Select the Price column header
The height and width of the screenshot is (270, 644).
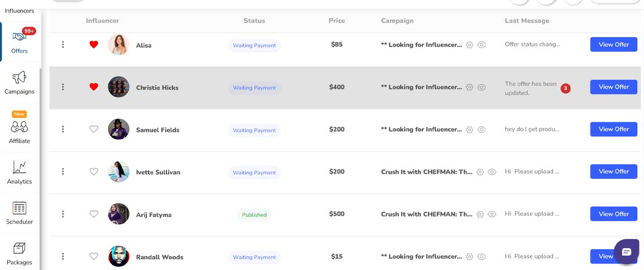pyautogui.click(x=337, y=21)
